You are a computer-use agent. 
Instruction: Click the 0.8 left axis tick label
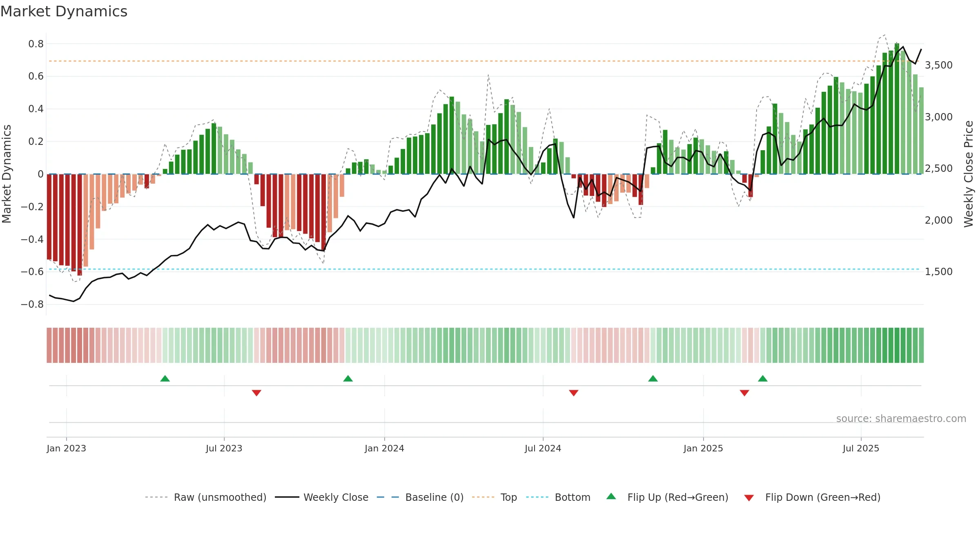(36, 44)
